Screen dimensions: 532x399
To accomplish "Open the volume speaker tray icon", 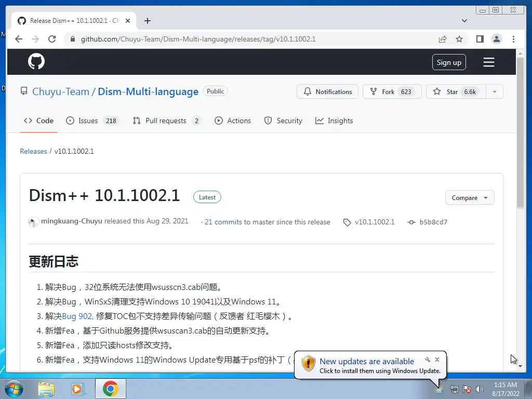I will coord(480,389).
